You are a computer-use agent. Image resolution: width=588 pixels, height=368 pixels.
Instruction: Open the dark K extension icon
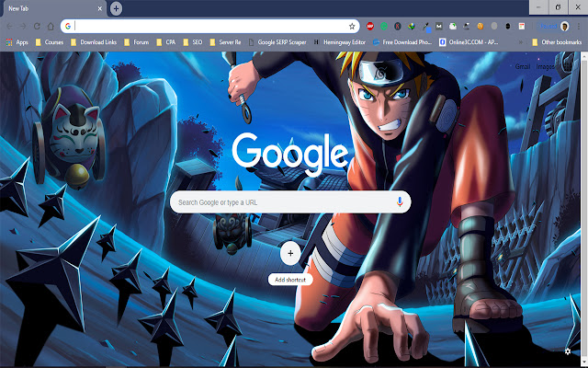(x=398, y=26)
